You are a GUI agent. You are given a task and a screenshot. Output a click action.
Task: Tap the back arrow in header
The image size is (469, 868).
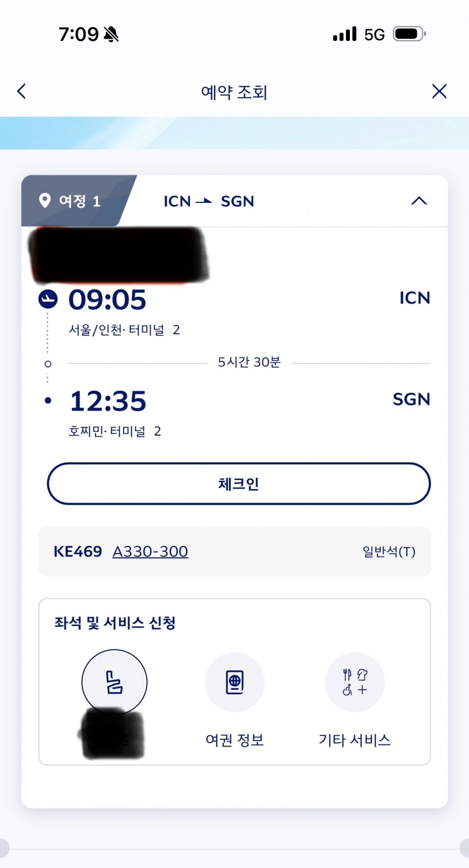pyautogui.click(x=21, y=92)
